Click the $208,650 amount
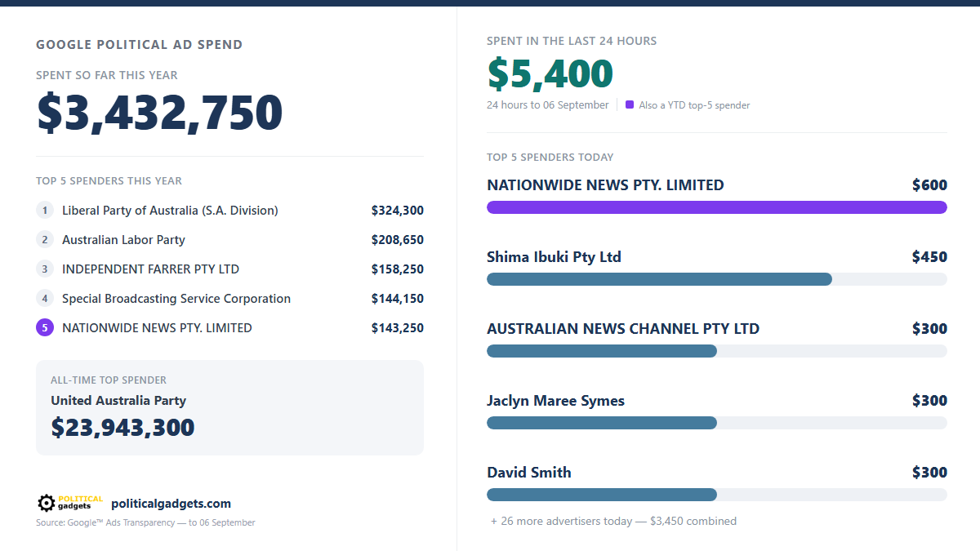This screenshot has width=980, height=551. [x=397, y=240]
